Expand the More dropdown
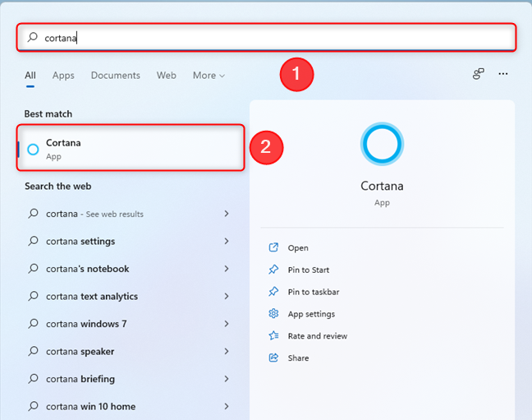The image size is (532, 420). [x=209, y=76]
